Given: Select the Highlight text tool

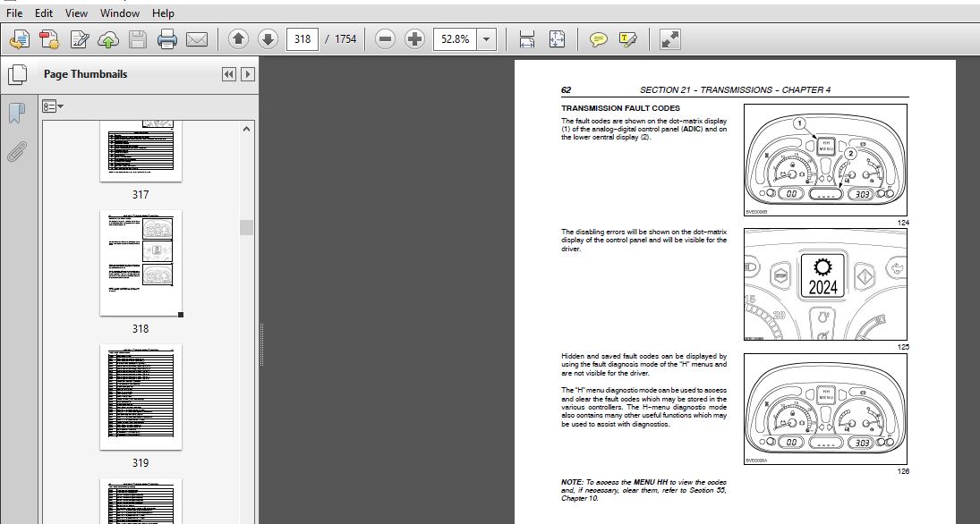Looking at the screenshot, I should (x=627, y=39).
